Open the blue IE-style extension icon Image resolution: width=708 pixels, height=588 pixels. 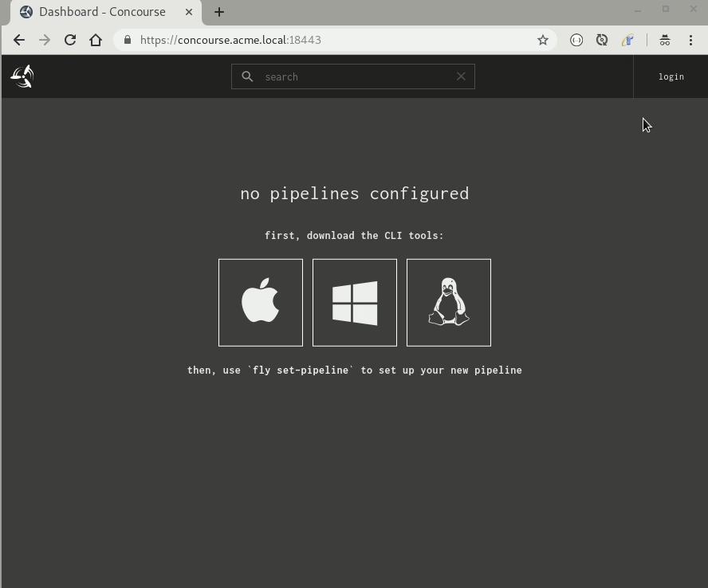[x=627, y=40]
